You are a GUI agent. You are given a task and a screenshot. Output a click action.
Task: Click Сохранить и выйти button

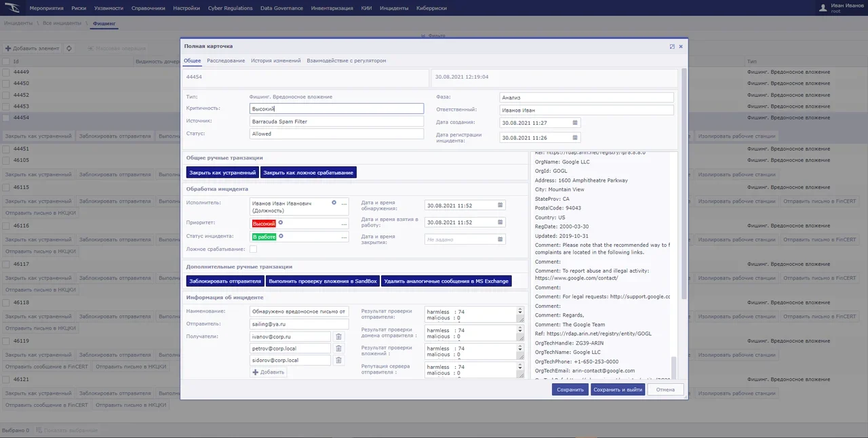tap(617, 390)
